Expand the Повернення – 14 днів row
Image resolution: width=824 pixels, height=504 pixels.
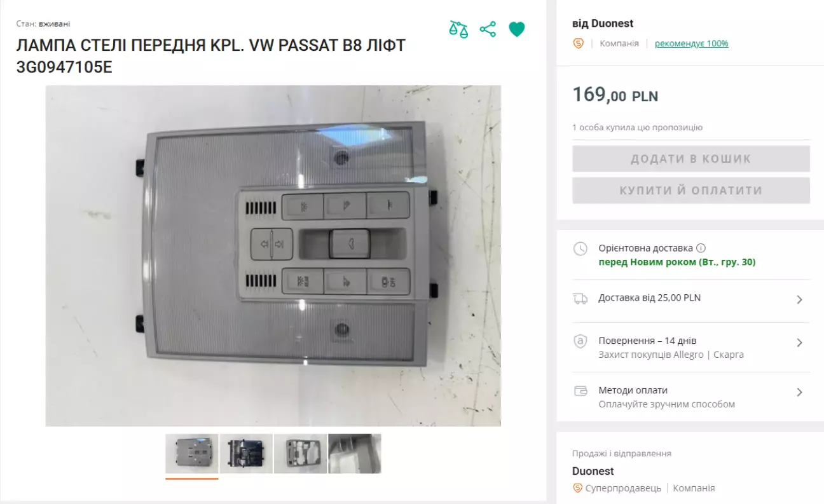pos(691,348)
